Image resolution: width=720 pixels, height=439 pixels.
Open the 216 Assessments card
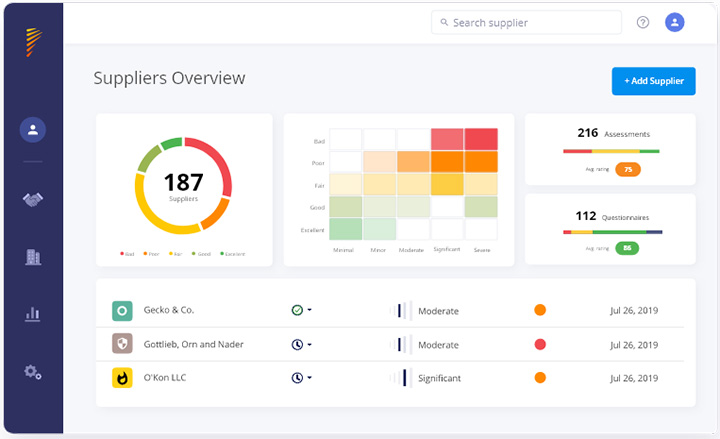[x=610, y=148]
